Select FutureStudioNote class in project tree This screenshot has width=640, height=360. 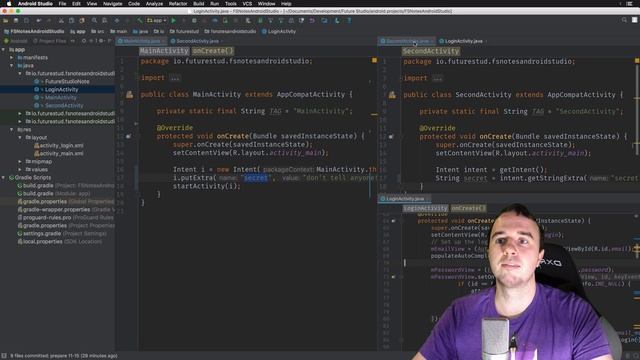pyautogui.click(x=67, y=82)
